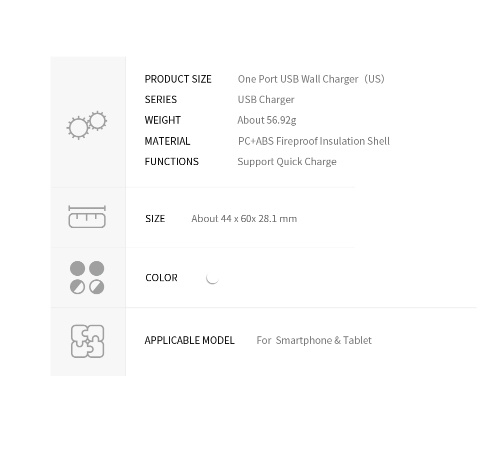Screen dimensions: 500x451
Task: Click the "About 56.92g" weight value
Action: pos(267,120)
